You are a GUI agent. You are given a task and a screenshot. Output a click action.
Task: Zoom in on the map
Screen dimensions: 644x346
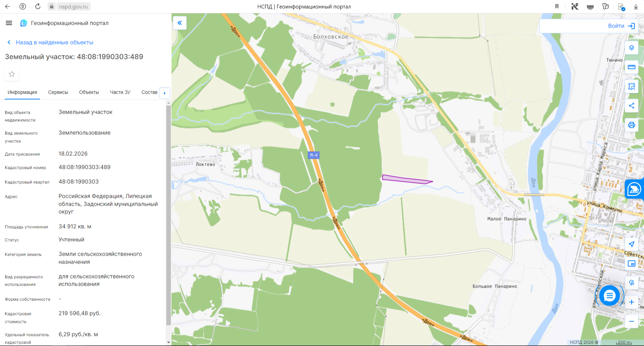pos(631,302)
